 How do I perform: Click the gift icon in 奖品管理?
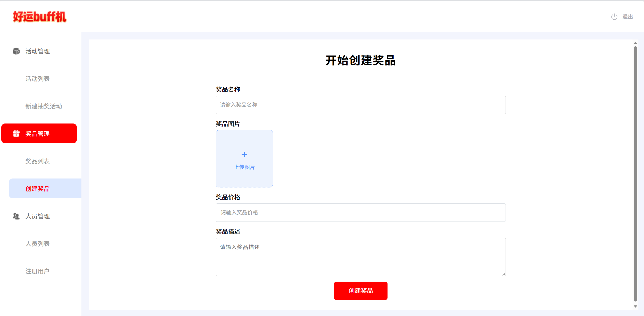coord(16,133)
